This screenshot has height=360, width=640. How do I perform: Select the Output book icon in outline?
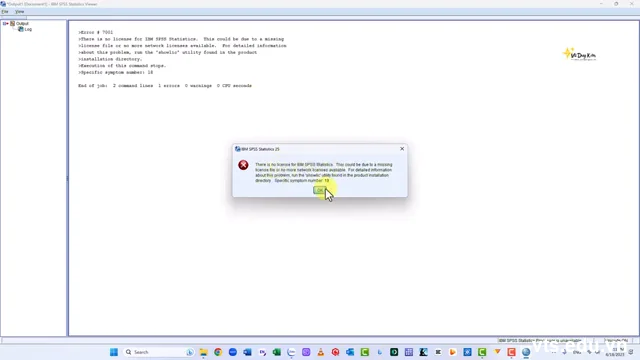[x=13, y=24]
